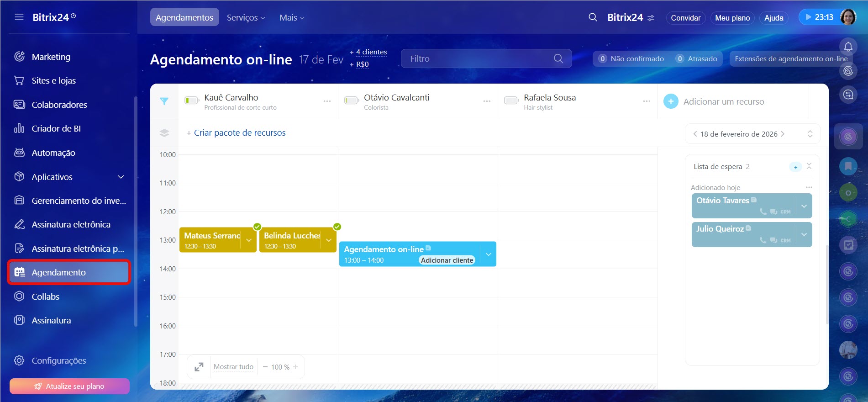
Task: Close the Lista de espera panel
Action: point(809,166)
